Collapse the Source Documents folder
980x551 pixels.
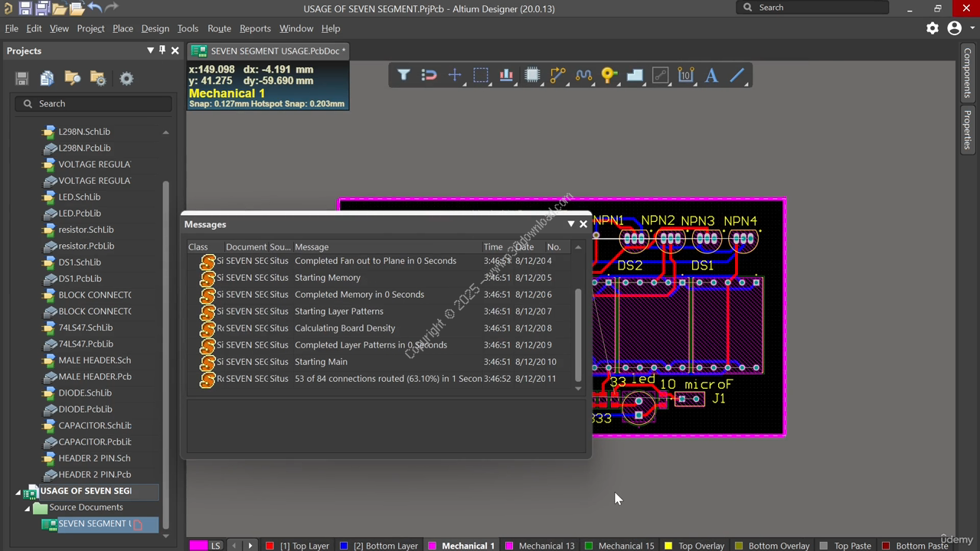pyautogui.click(x=27, y=508)
